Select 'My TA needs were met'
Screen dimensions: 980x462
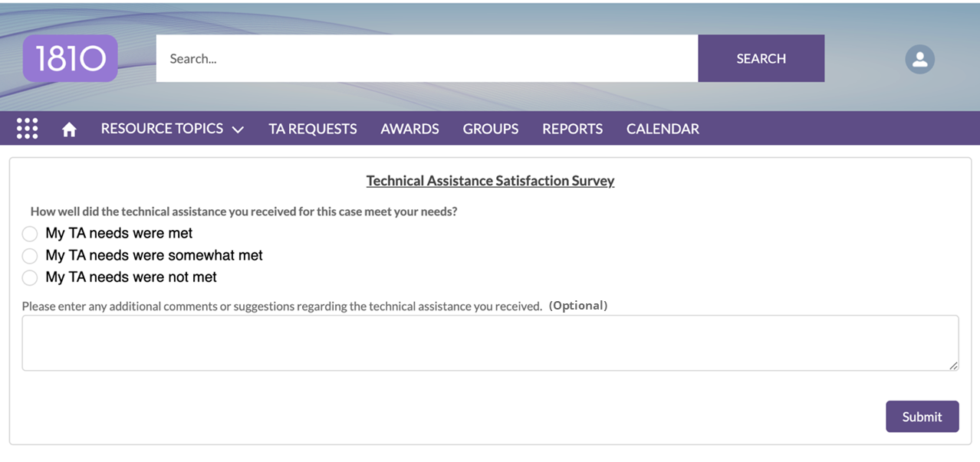click(x=30, y=234)
